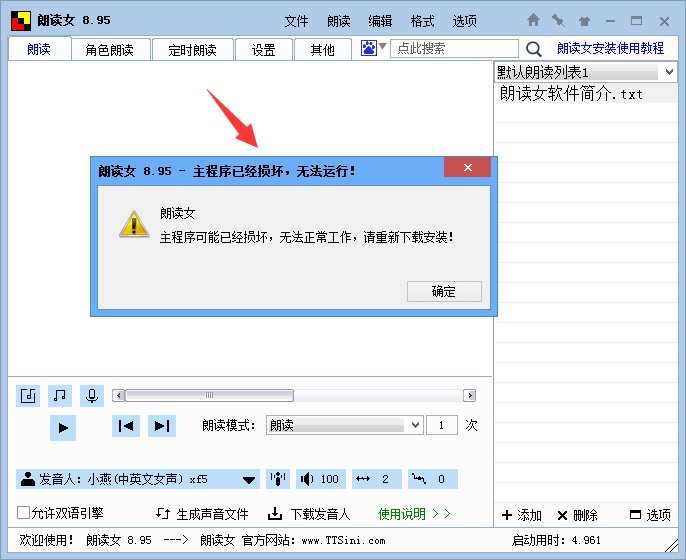
Task: Click the magnifier search icon
Action: click(533, 49)
